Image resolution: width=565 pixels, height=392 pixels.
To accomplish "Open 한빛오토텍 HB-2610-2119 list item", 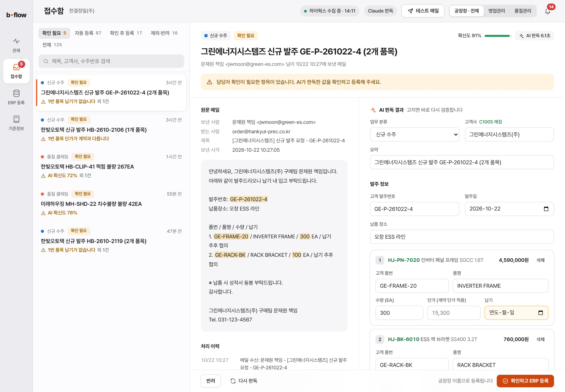I will 111,241.
